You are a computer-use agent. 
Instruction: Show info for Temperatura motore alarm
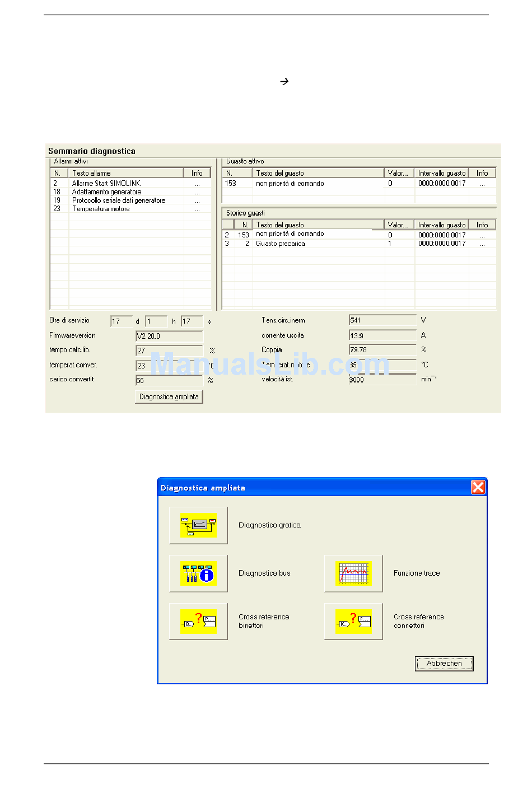(197, 209)
